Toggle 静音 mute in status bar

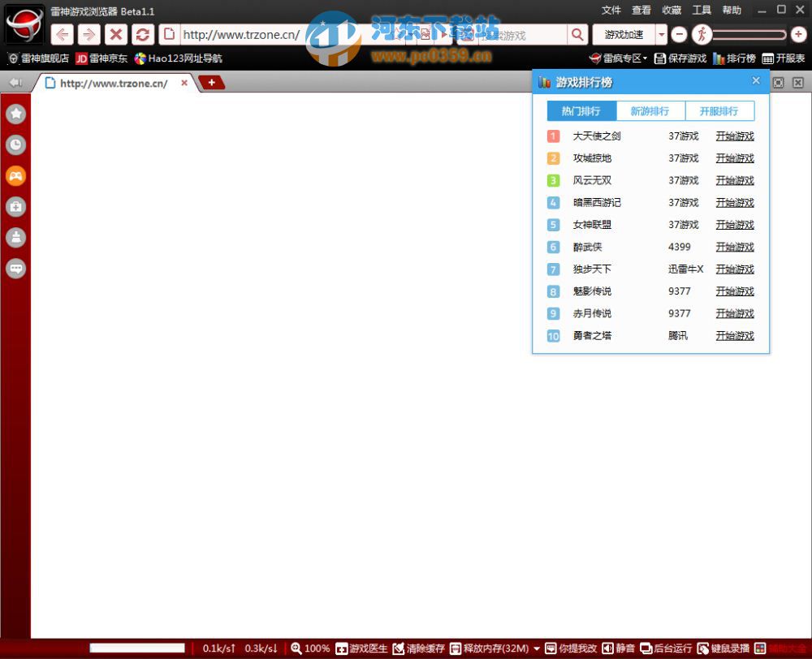[618, 648]
